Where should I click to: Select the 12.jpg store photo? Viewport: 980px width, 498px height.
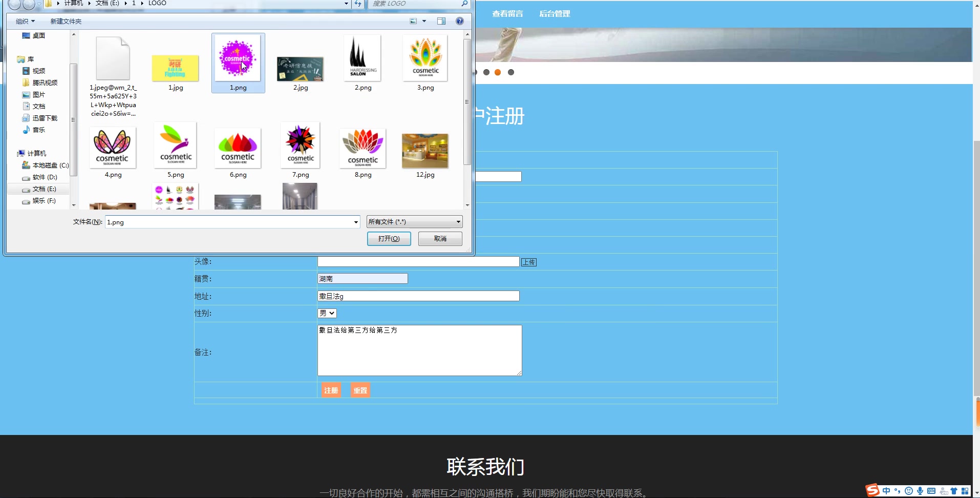coord(425,151)
